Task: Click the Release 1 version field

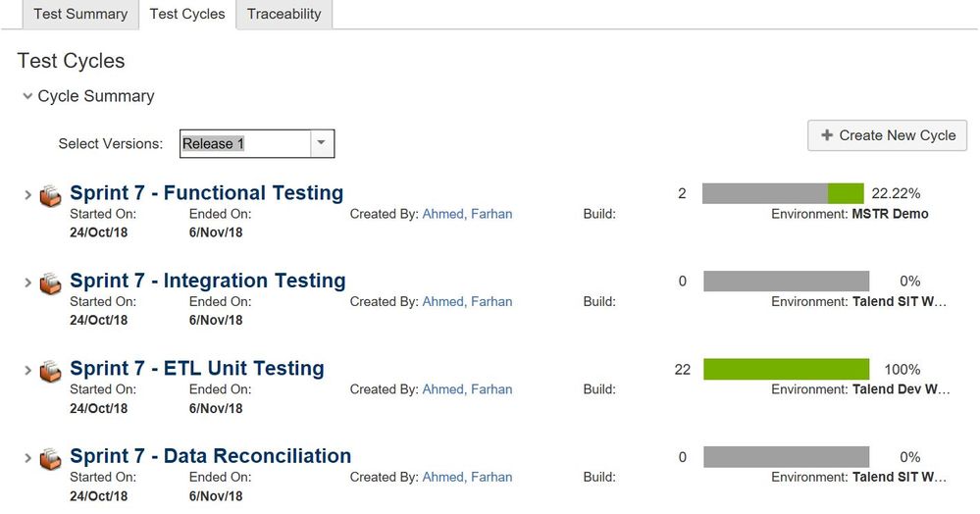Action: pos(245,143)
